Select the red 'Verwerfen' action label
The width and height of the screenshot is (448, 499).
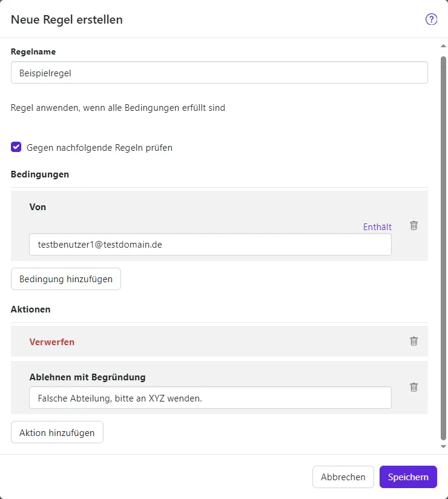tap(52, 342)
